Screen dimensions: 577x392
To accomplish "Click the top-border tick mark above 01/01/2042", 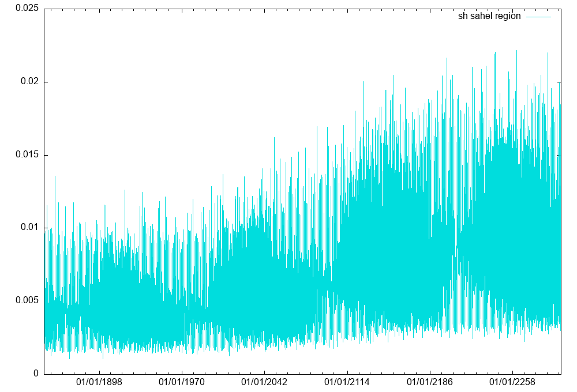I will tap(265, 11).
